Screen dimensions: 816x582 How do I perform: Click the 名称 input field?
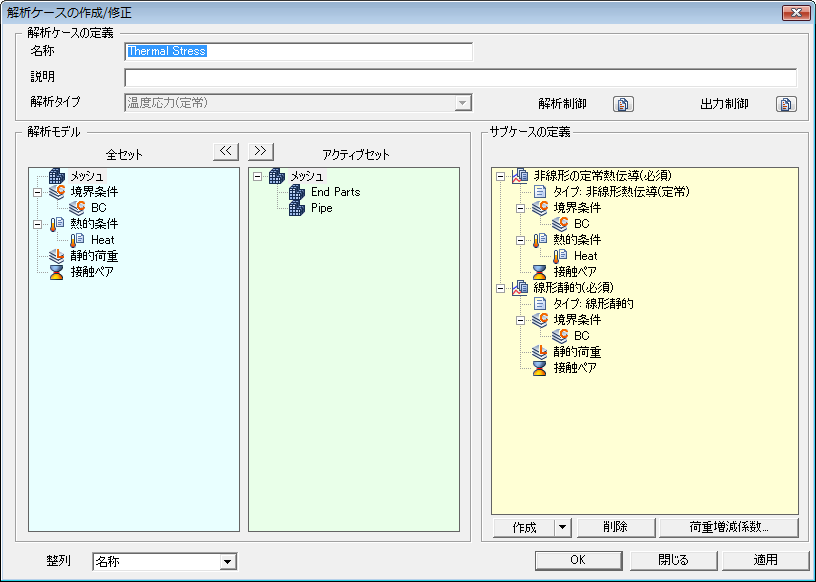point(299,51)
